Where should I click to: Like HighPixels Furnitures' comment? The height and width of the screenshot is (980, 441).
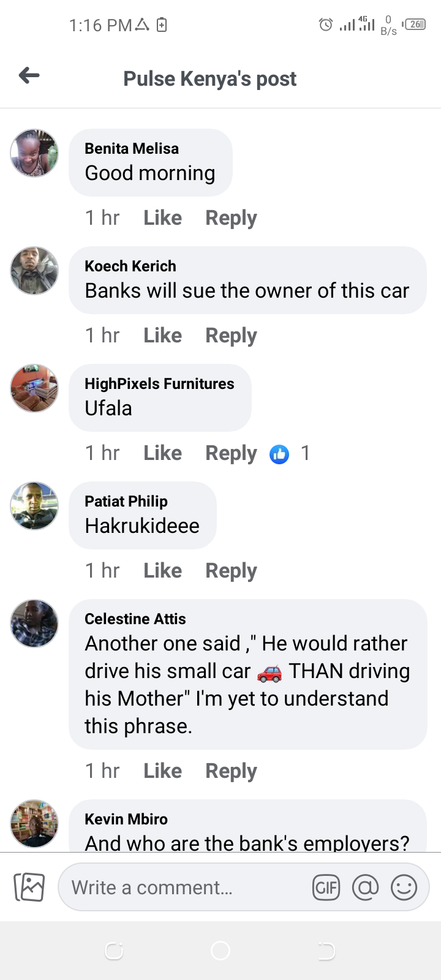pyautogui.click(x=162, y=453)
